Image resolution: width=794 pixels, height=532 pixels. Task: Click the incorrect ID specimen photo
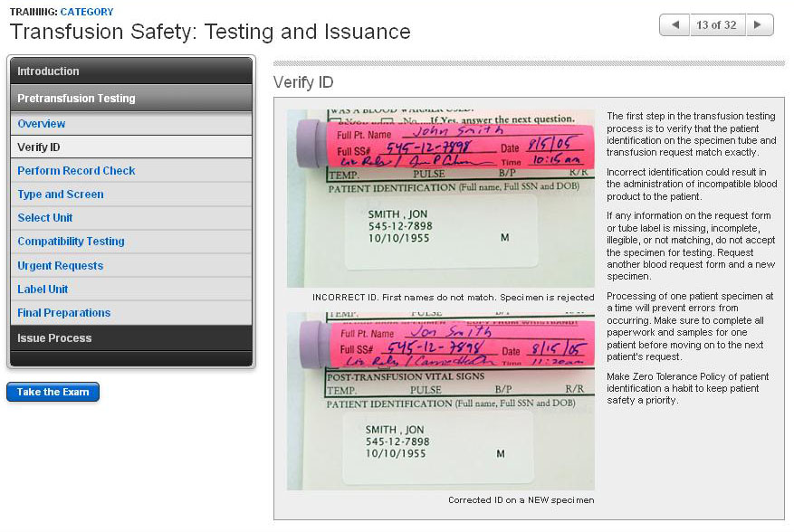(441, 199)
